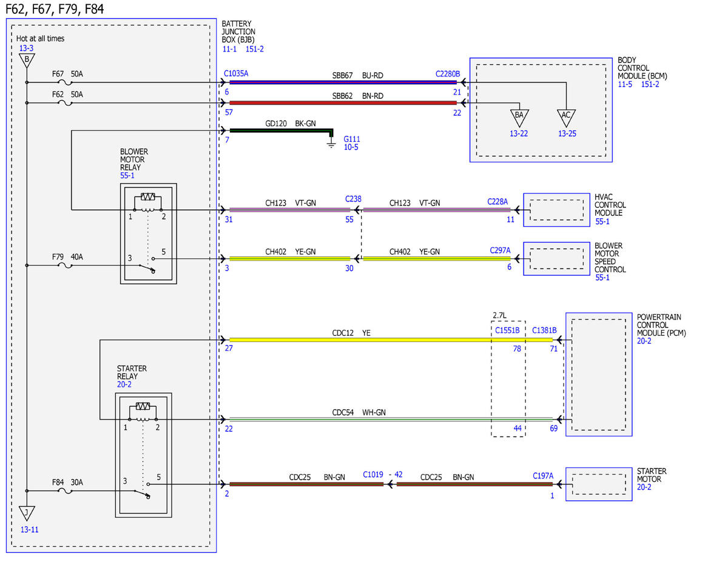Open connector link C1035A
The width and height of the screenshot is (728, 562).
(236, 73)
